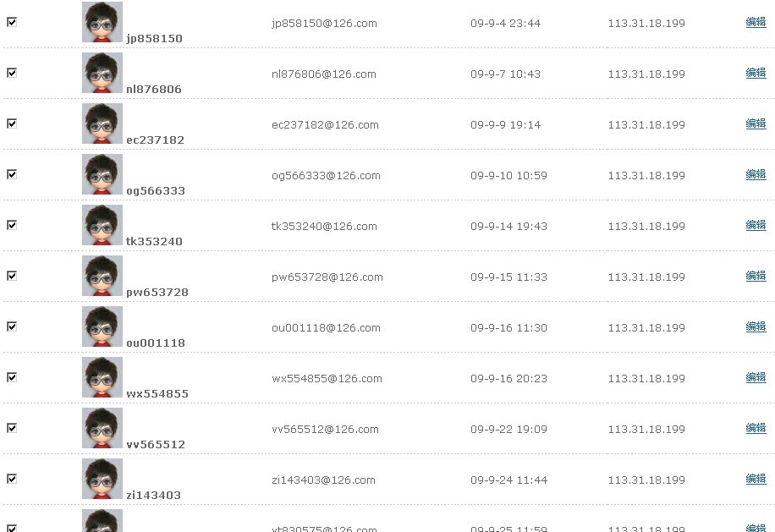
Task: Uncheck the checkbox for user og566333
Action: pos(12,174)
